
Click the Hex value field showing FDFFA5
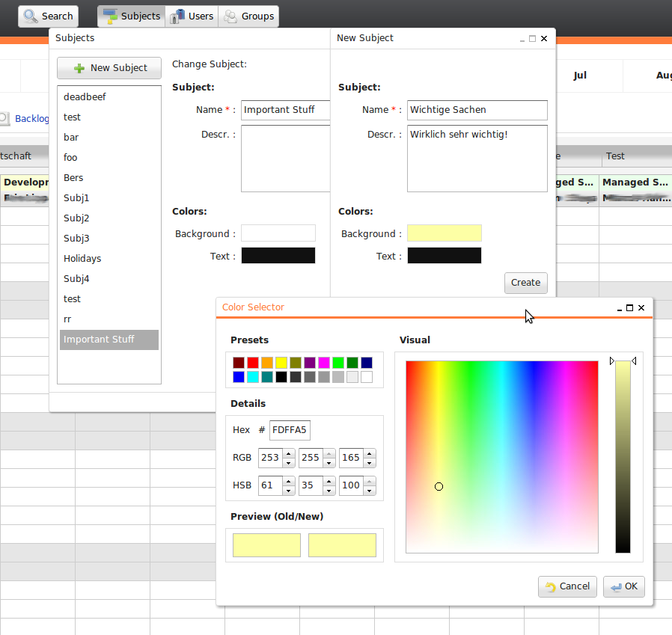click(x=290, y=430)
